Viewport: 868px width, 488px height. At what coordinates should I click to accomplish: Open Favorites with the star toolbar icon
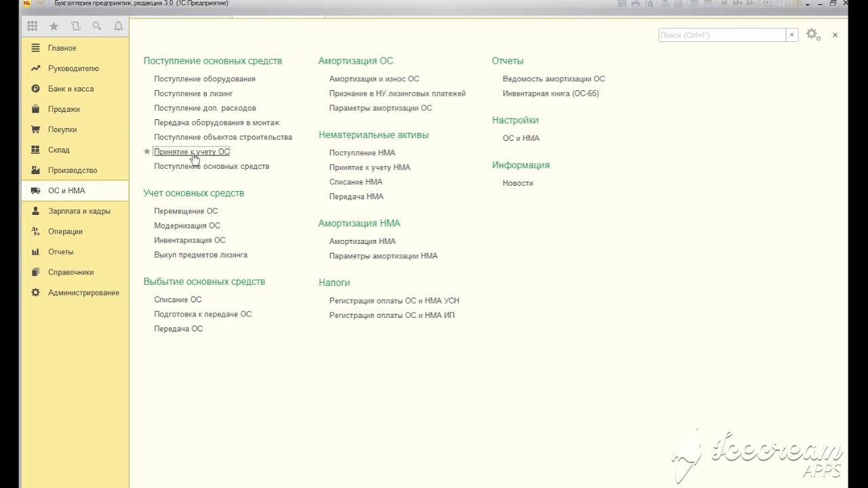pyautogui.click(x=54, y=26)
